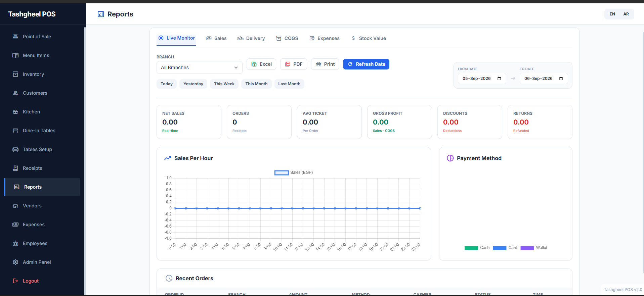Viewport: 644px width, 296px height.
Task: Click the Menu Items book icon
Action: 15,55
